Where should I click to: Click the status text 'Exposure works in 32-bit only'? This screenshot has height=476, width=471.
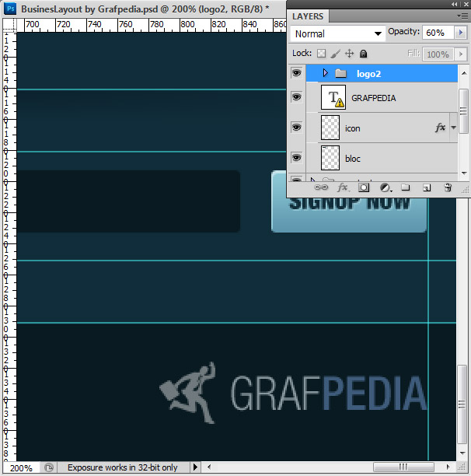coord(123,467)
